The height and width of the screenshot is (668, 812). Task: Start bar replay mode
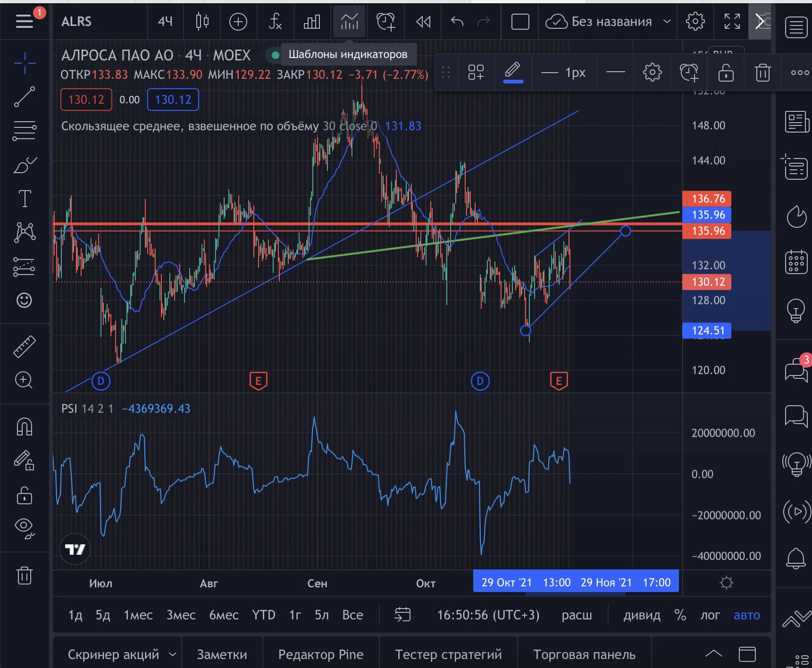(x=423, y=22)
